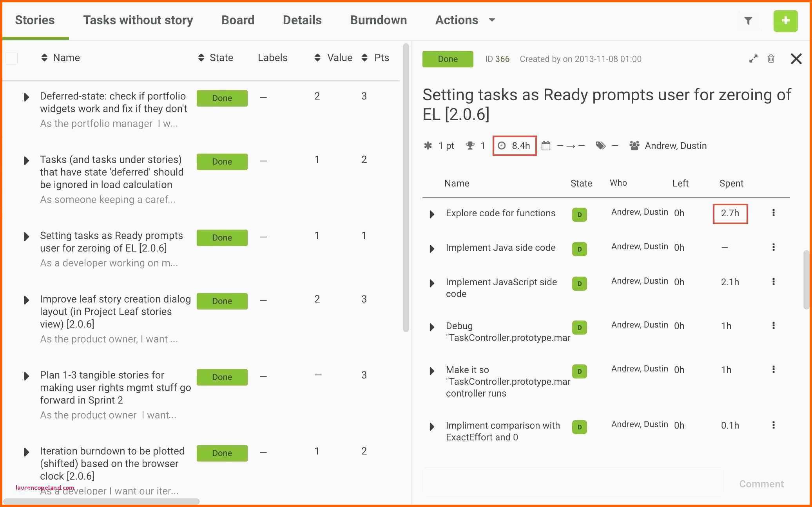Viewport: 812px width, 507px height.
Task: Click the labels tag icon
Action: (x=600, y=146)
